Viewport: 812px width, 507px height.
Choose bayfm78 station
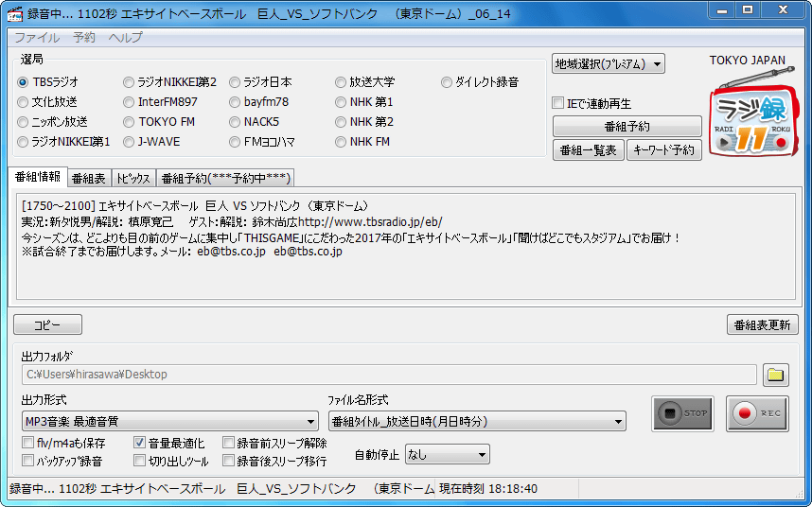point(259,102)
